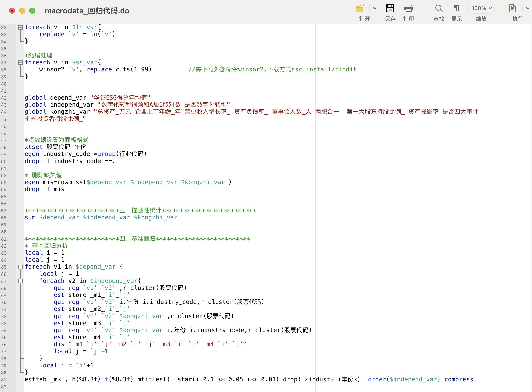The width and height of the screenshot is (532, 392).
Task: Click global independ_var on line 43
Action: [x=59, y=105]
